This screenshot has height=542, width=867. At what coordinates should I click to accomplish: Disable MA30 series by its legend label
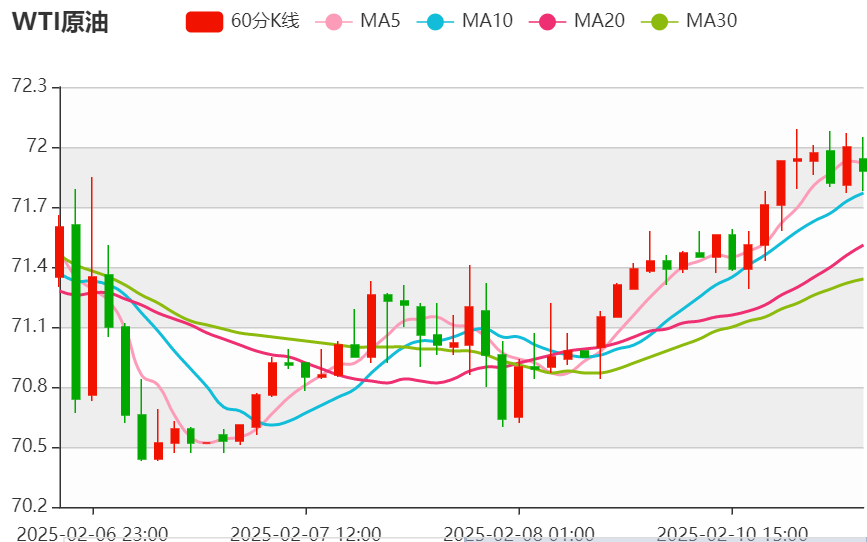coord(711,21)
